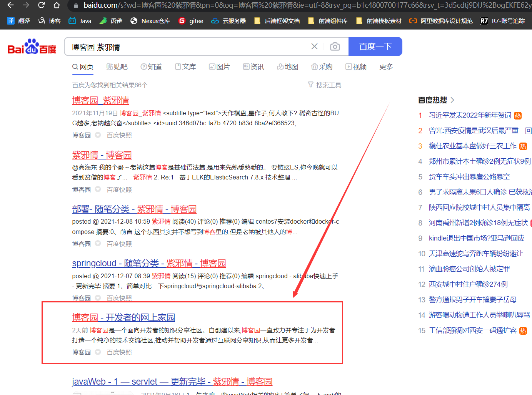This screenshot has height=395, width=532.
Task: Open 百度快照 for the 博客园_紫邪情 result
Action: coord(119,135)
